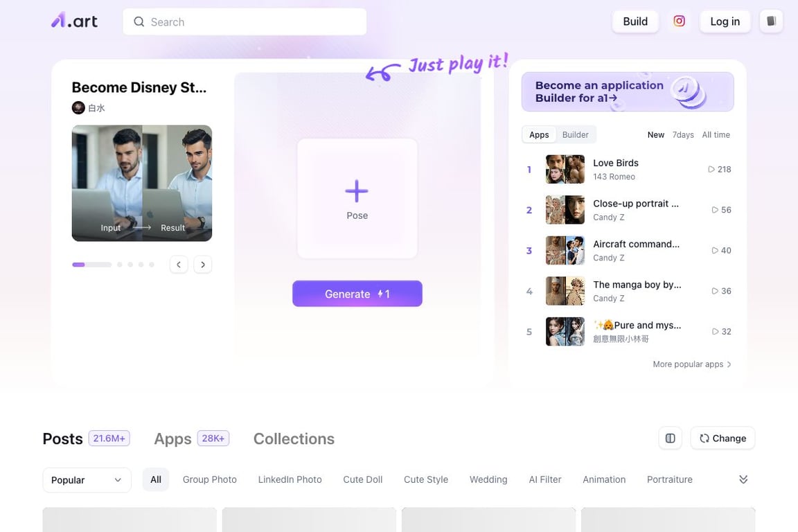
Task: Open the Instagram icon link
Action: coord(679,21)
